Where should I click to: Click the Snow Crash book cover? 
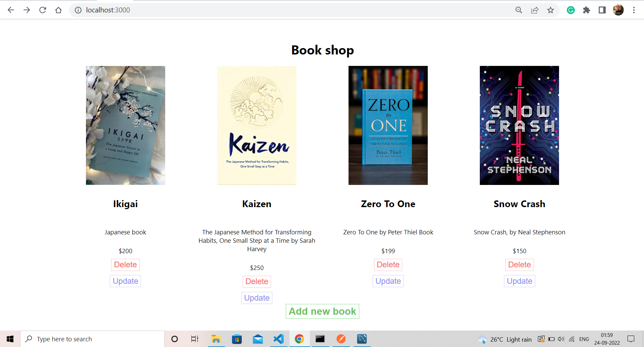pos(519,125)
